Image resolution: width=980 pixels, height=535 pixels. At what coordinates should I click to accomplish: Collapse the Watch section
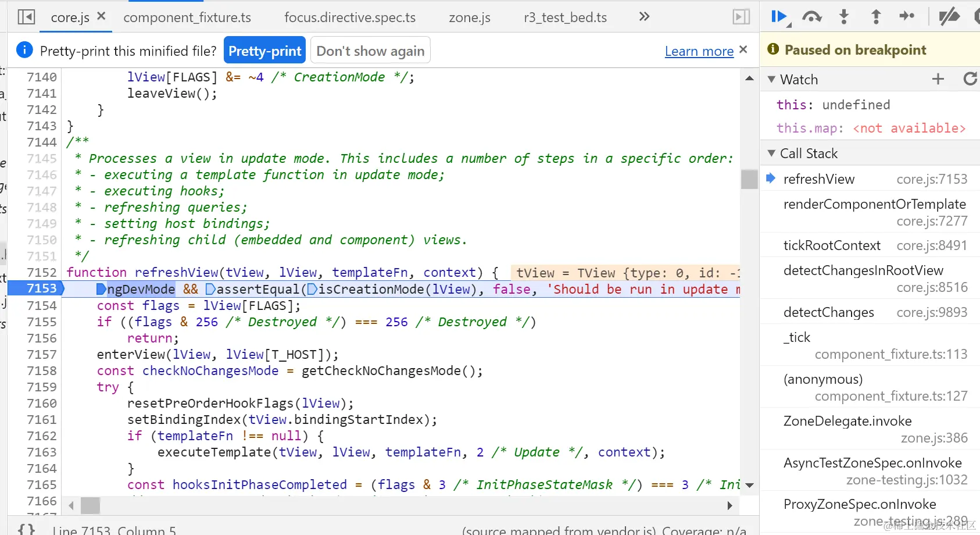771,79
